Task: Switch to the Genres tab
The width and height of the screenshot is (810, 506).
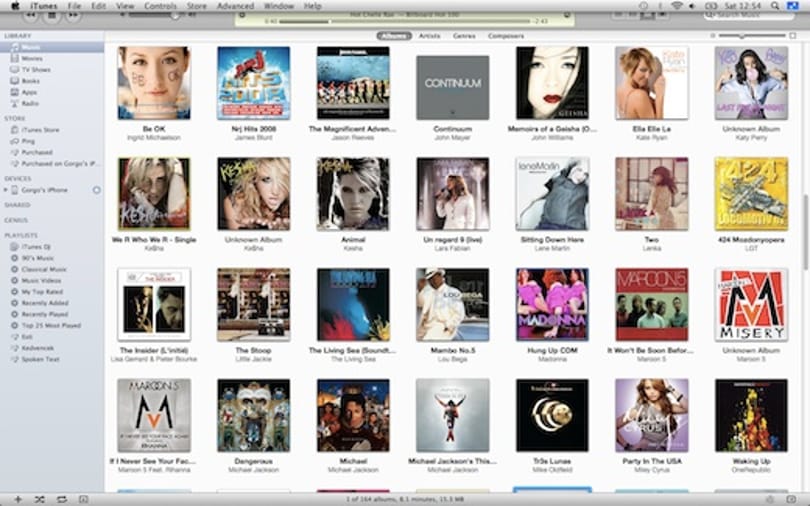Action: click(x=464, y=36)
